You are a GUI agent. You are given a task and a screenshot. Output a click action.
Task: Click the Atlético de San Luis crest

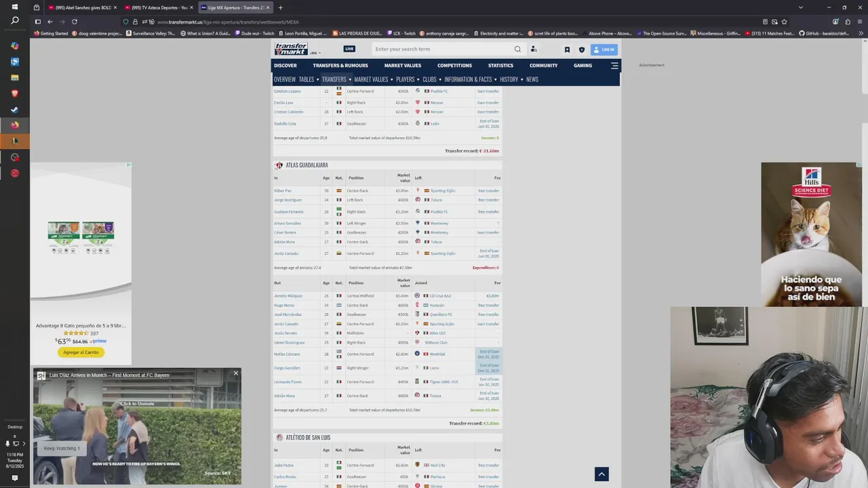279,438
